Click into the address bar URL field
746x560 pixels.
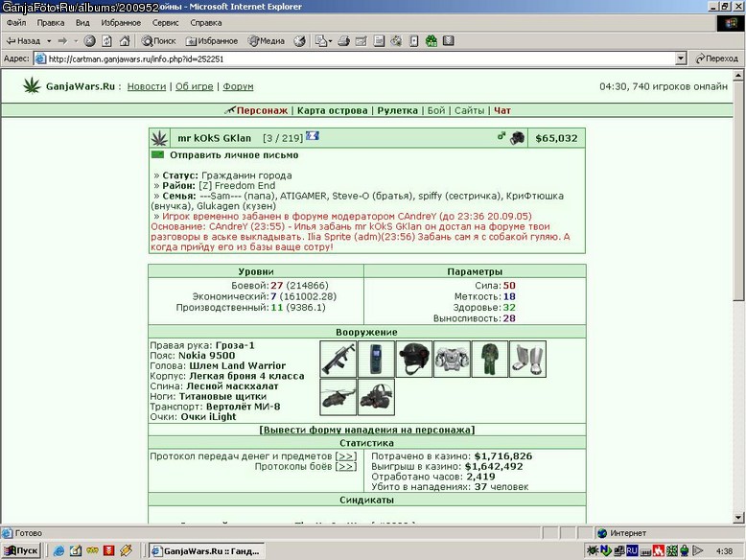coord(355,58)
